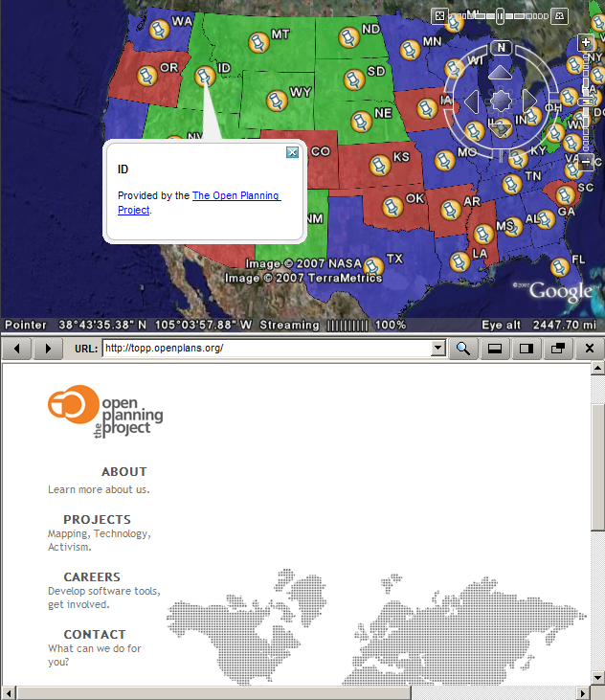Click the TX state placemark pin
605x700 pixels.
(x=374, y=265)
